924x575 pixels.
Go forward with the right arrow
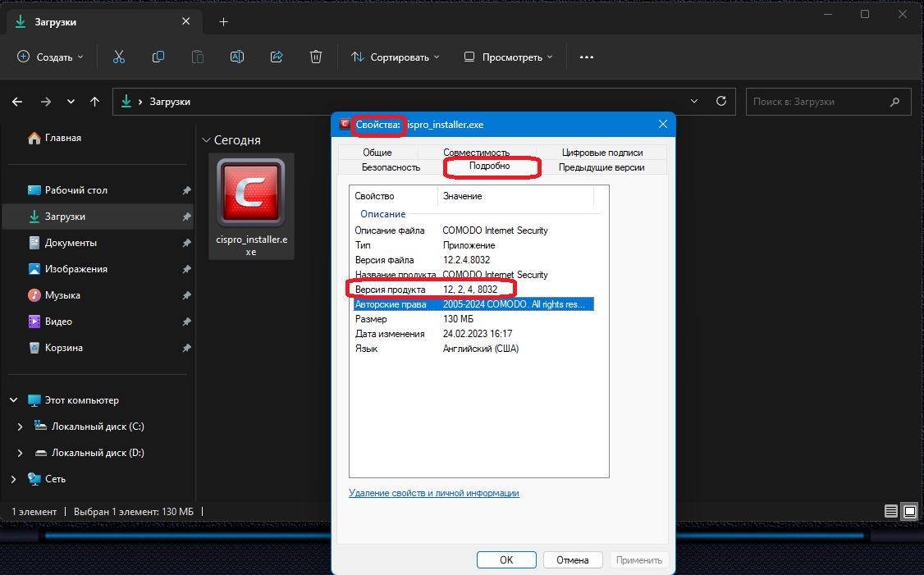pyautogui.click(x=45, y=102)
